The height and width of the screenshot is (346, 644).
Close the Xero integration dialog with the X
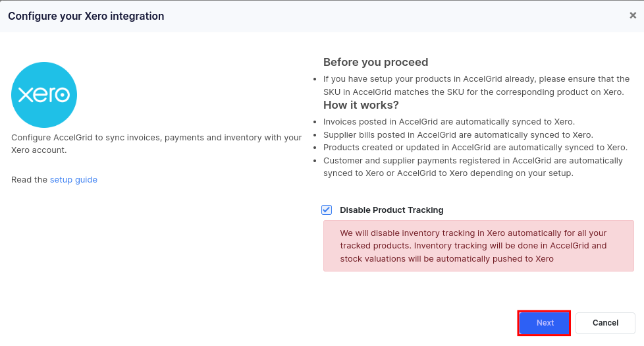(x=633, y=16)
